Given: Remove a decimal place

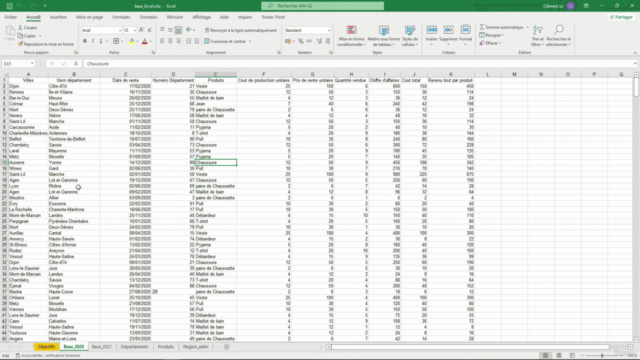Looking at the screenshot, I should click(327, 41).
